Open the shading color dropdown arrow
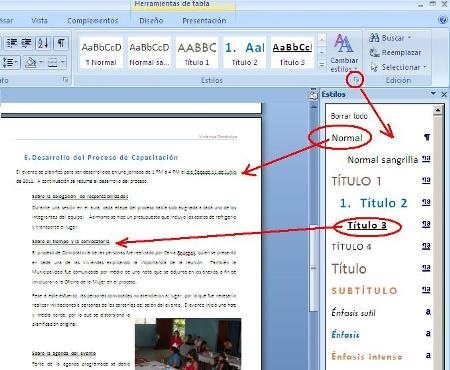This screenshot has height=370, width=450. tap(41, 62)
